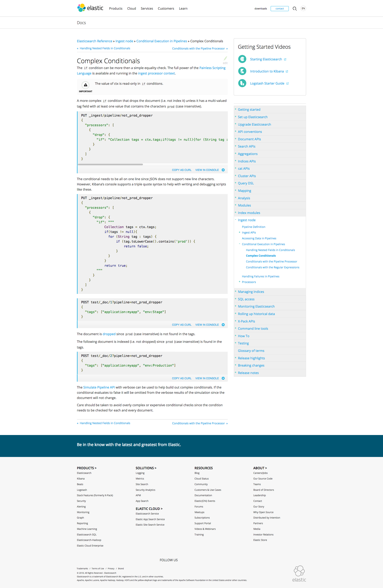This screenshot has height=588, width=383.
Task: Open the ingest processor context link
Action: click(156, 73)
